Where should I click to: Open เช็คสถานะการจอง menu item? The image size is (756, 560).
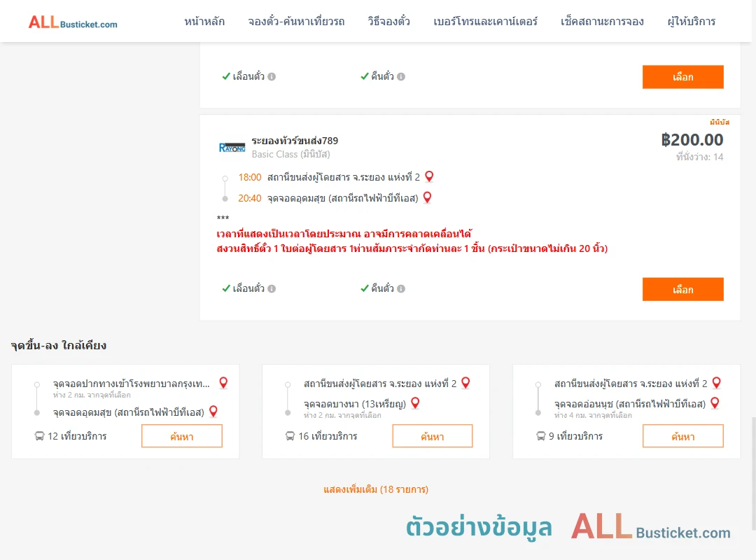602,21
